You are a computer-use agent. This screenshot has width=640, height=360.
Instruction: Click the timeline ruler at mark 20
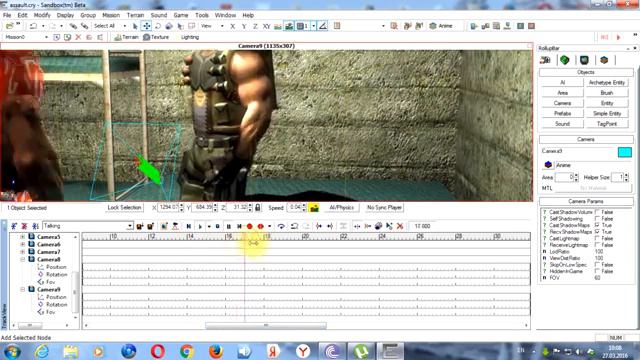point(305,236)
